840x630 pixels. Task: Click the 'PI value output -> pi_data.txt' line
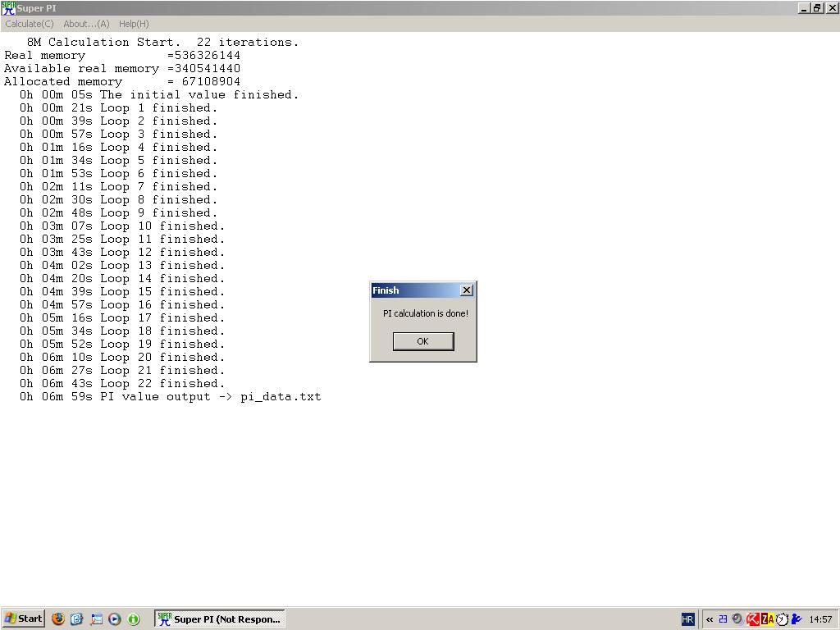(x=171, y=397)
